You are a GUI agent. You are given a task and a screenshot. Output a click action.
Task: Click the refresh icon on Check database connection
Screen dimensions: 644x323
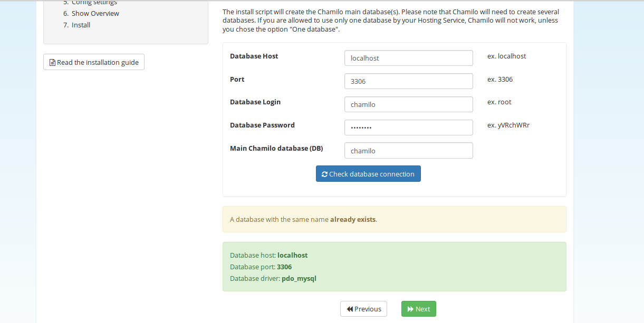tap(324, 174)
